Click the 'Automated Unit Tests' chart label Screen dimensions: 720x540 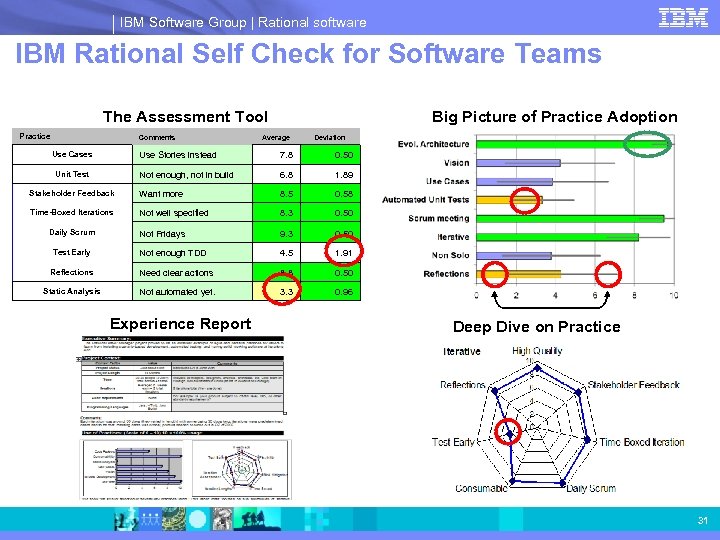pyautogui.click(x=426, y=200)
